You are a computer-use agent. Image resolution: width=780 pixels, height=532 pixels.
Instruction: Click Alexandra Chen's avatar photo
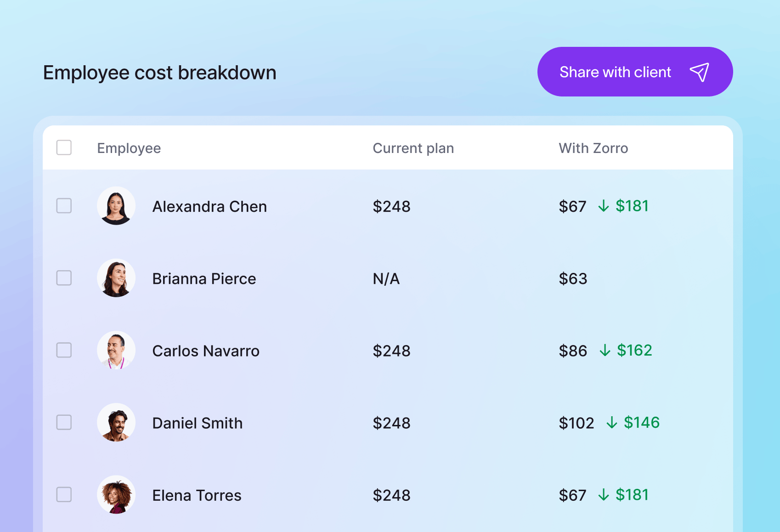(x=116, y=206)
